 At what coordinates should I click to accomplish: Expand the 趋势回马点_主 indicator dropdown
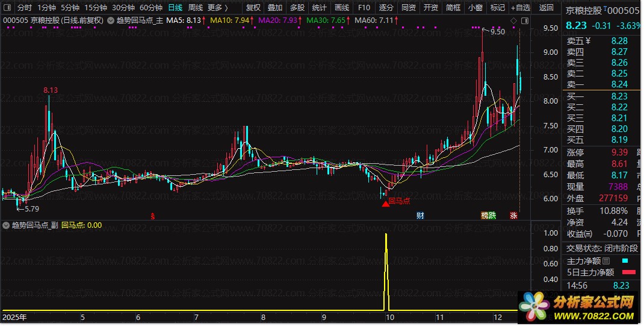click(111, 20)
